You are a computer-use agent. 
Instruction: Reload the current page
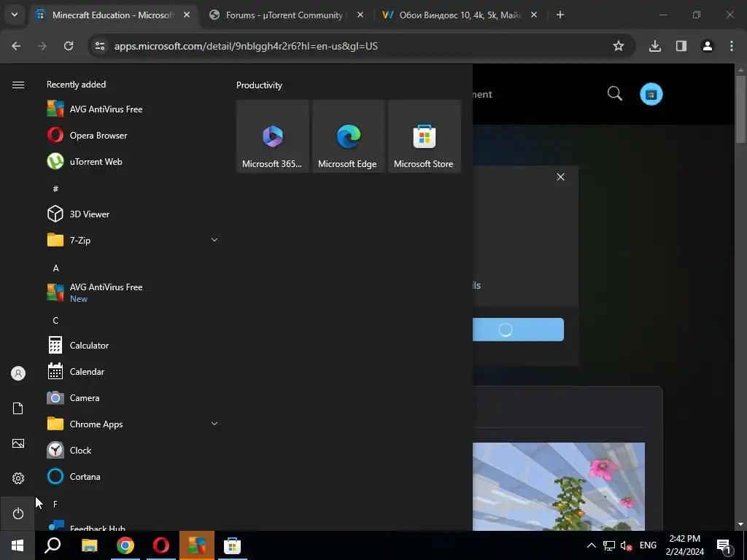(x=69, y=46)
